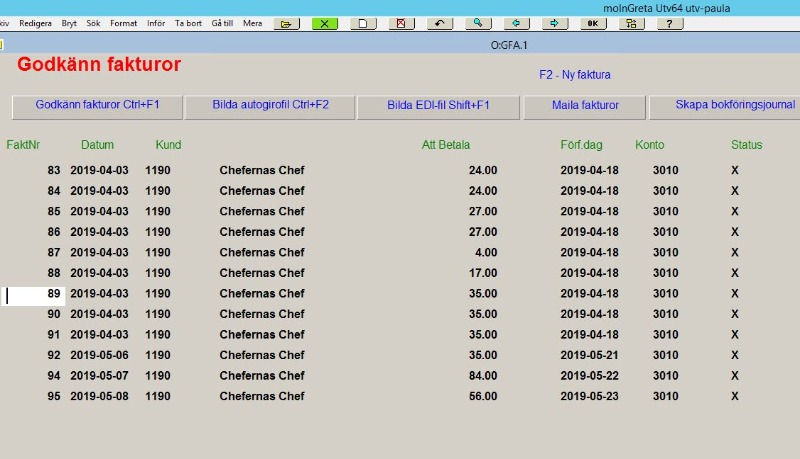Click Godkänn fakturor Ctrl+F1 button
The image size is (800, 459).
point(97,107)
